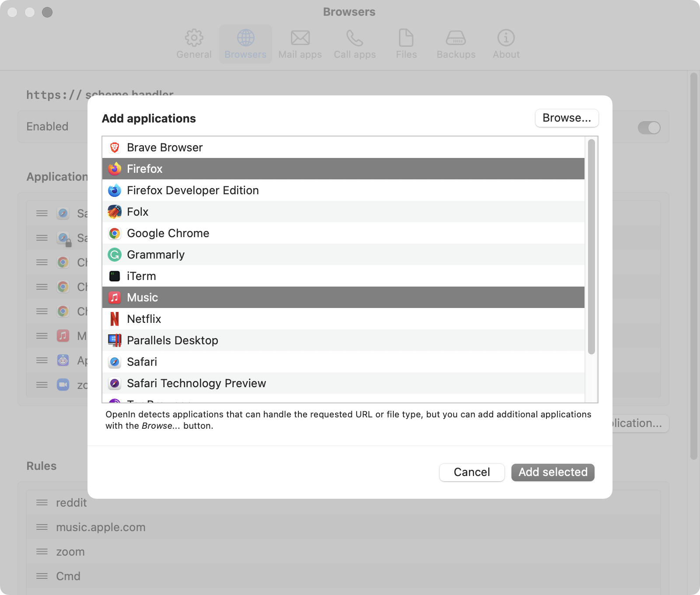Click the main window vertical scrollbar
This screenshot has width=700, height=595.
tap(693, 266)
